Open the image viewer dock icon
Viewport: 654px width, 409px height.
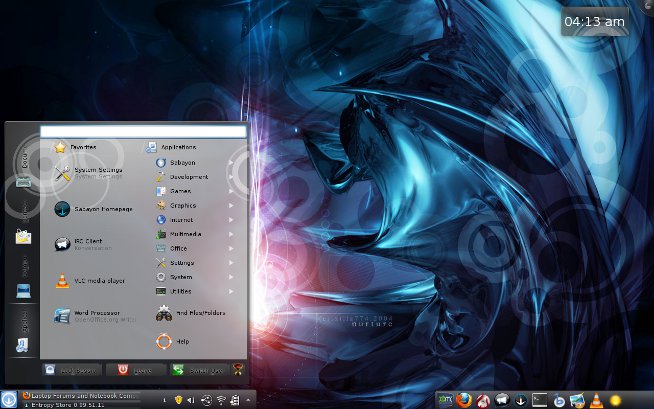(x=577, y=401)
